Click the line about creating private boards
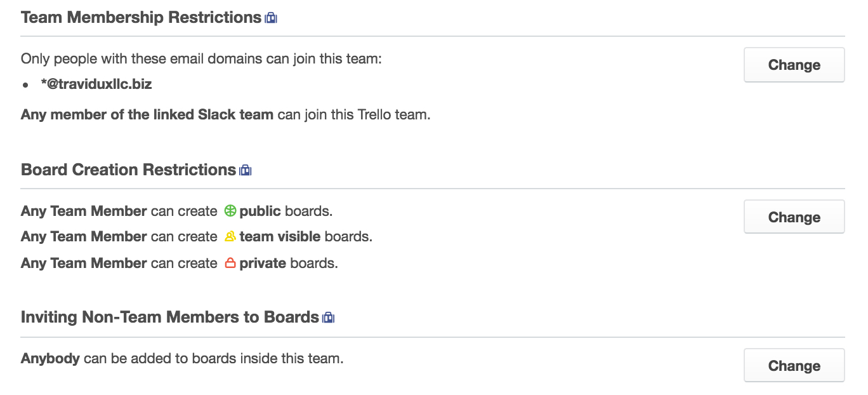This screenshot has width=868, height=395. [x=180, y=263]
